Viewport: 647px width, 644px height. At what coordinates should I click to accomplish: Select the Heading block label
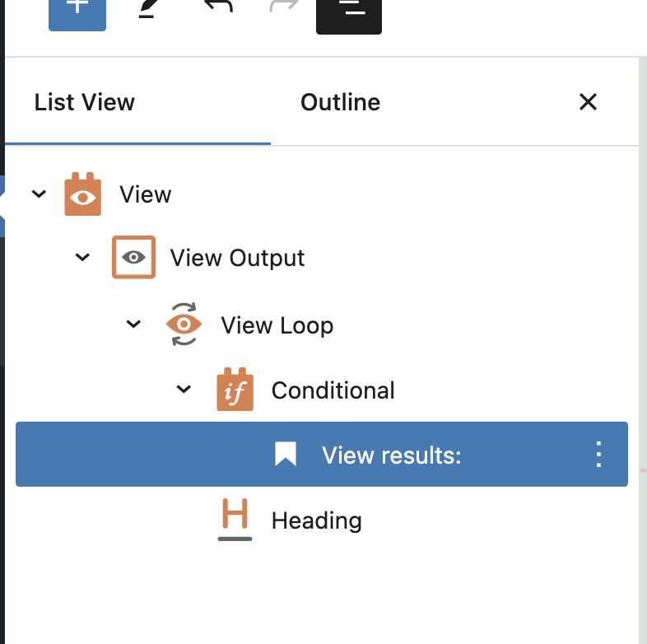316,520
